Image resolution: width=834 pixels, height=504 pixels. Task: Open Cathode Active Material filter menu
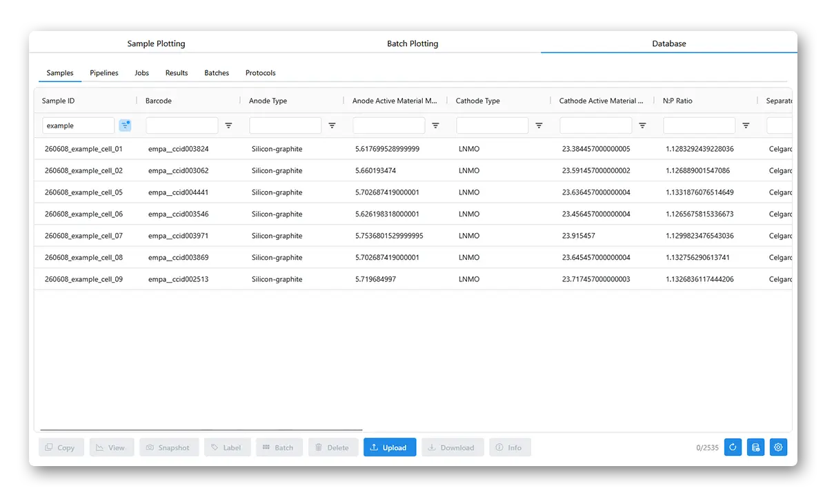pyautogui.click(x=642, y=125)
